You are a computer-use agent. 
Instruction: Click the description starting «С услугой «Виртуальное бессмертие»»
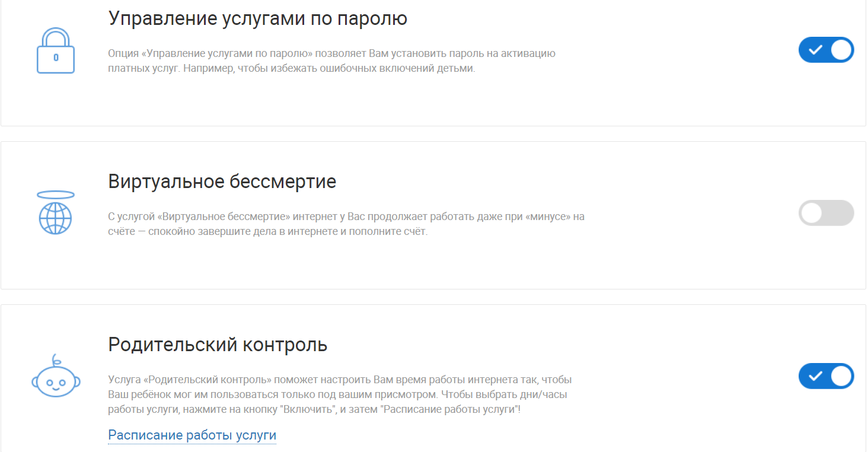(346, 224)
